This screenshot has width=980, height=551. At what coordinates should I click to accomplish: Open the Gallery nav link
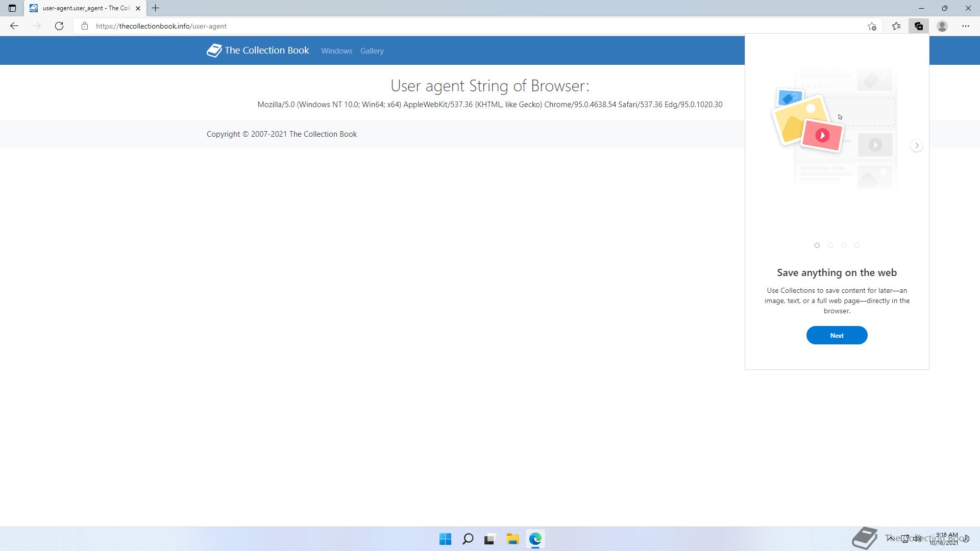pyautogui.click(x=372, y=51)
